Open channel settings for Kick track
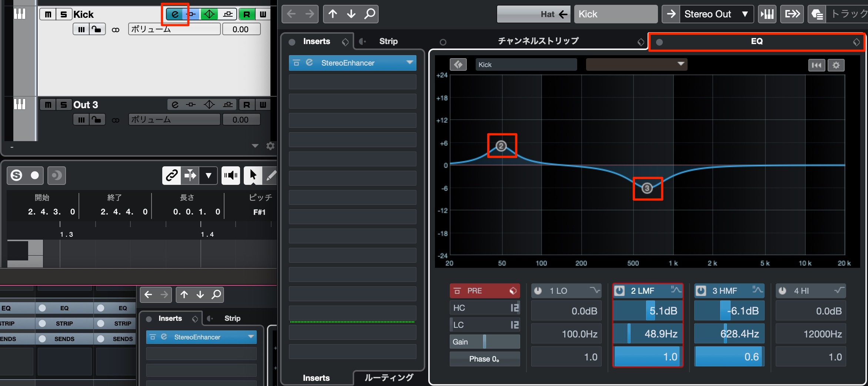The width and height of the screenshot is (868, 386). [174, 14]
